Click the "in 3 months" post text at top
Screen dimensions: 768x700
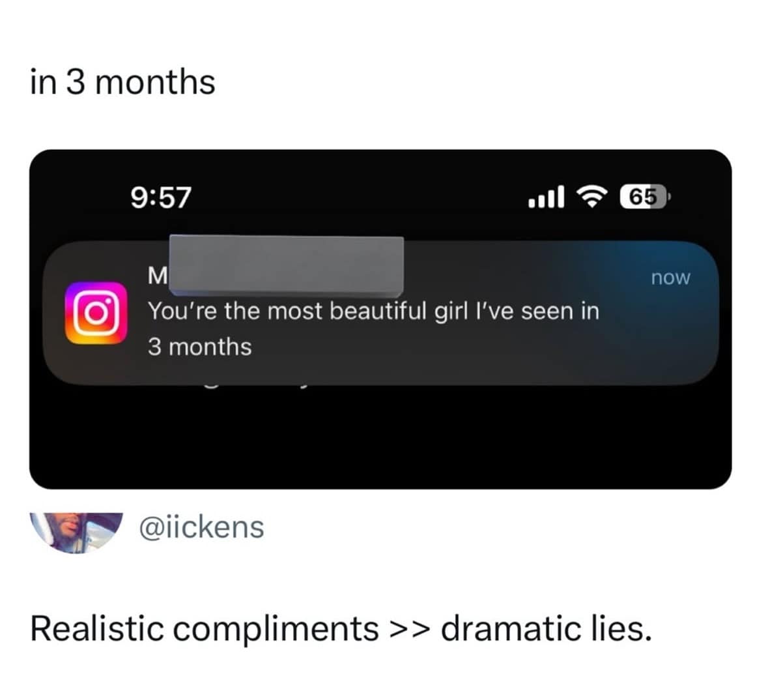click(x=122, y=83)
